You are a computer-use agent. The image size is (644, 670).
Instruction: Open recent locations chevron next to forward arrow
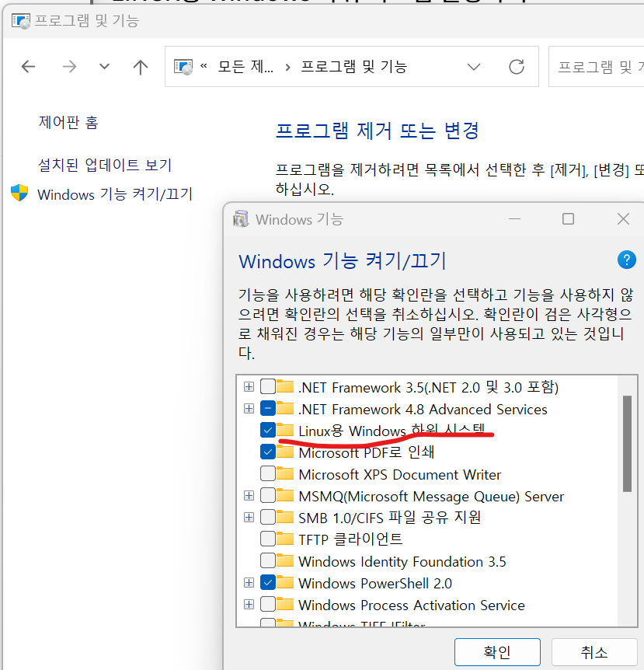click(104, 67)
